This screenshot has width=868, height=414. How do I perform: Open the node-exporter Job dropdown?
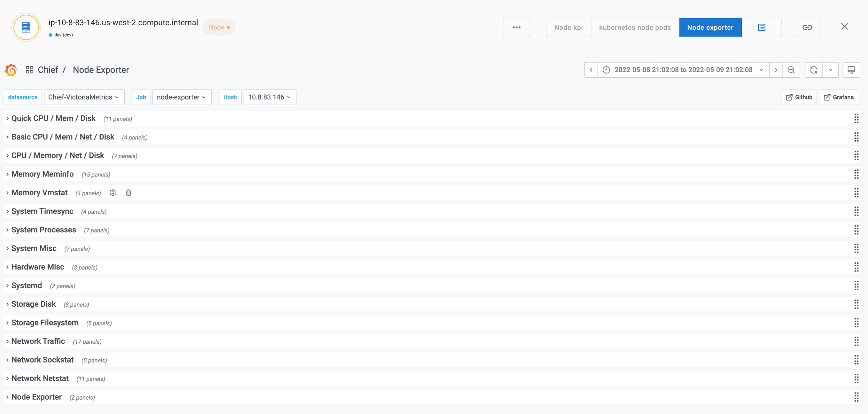click(x=182, y=97)
